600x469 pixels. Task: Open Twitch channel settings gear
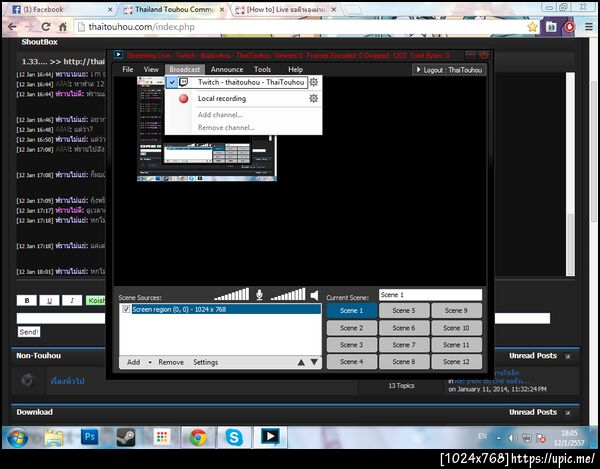[x=314, y=82]
